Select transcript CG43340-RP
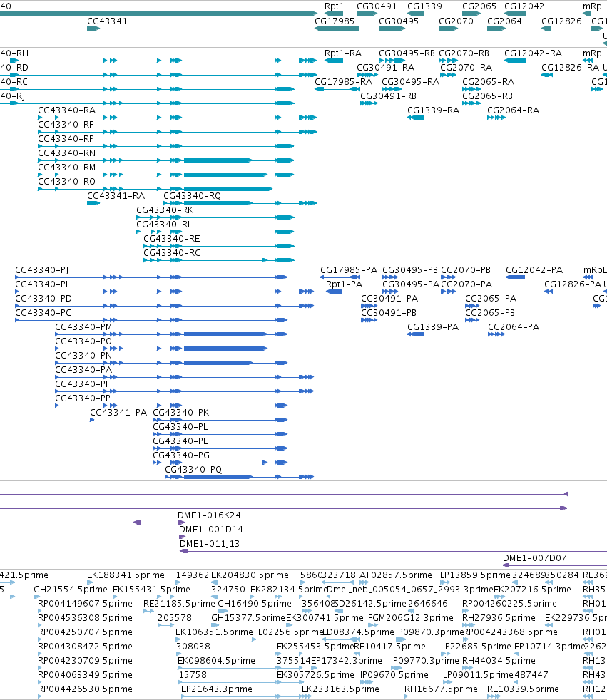 (66, 139)
